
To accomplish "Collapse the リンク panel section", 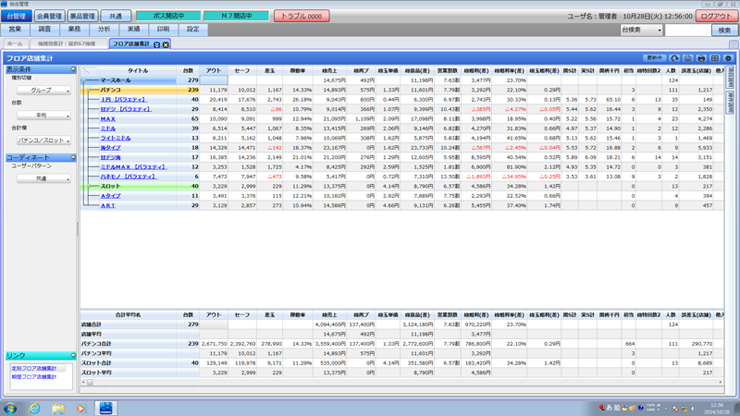I will click(73, 355).
